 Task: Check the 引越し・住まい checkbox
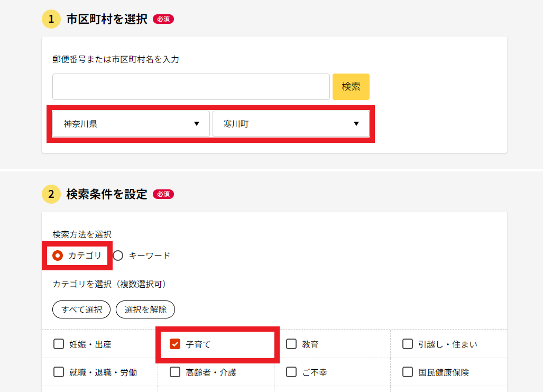click(x=408, y=344)
